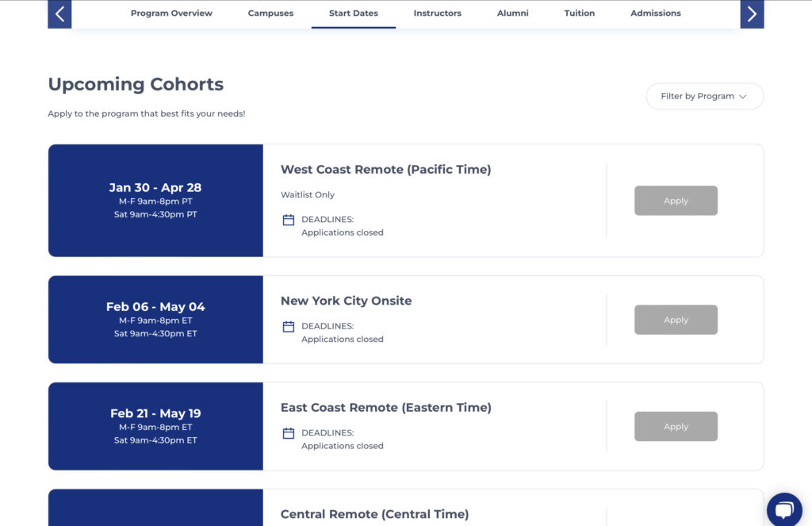Click calendar icon in East Coast Remote card
Viewport: 812px width, 526px height.
[289, 433]
